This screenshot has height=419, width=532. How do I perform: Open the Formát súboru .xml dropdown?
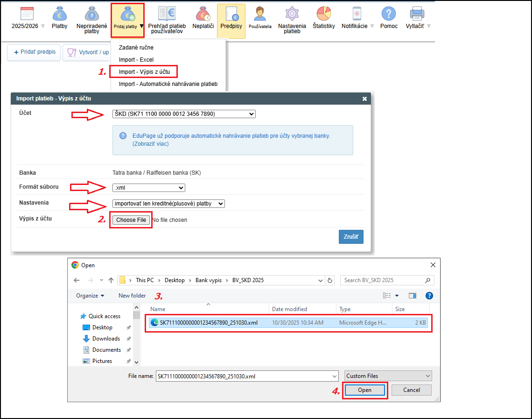149,188
